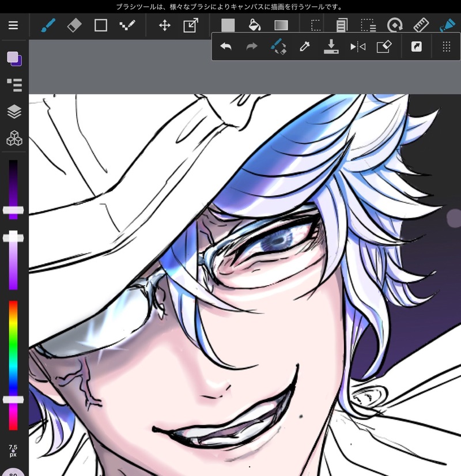The height and width of the screenshot is (476, 461).
Task: Choose the rectangular Select tool
Action: pos(316,25)
